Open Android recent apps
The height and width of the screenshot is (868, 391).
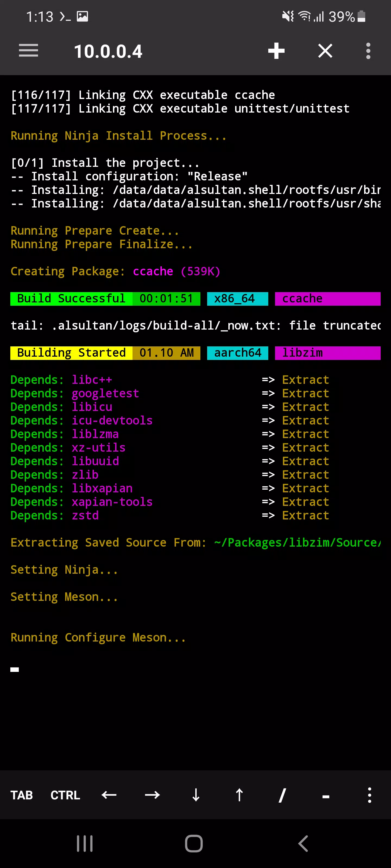pyautogui.click(x=85, y=843)
